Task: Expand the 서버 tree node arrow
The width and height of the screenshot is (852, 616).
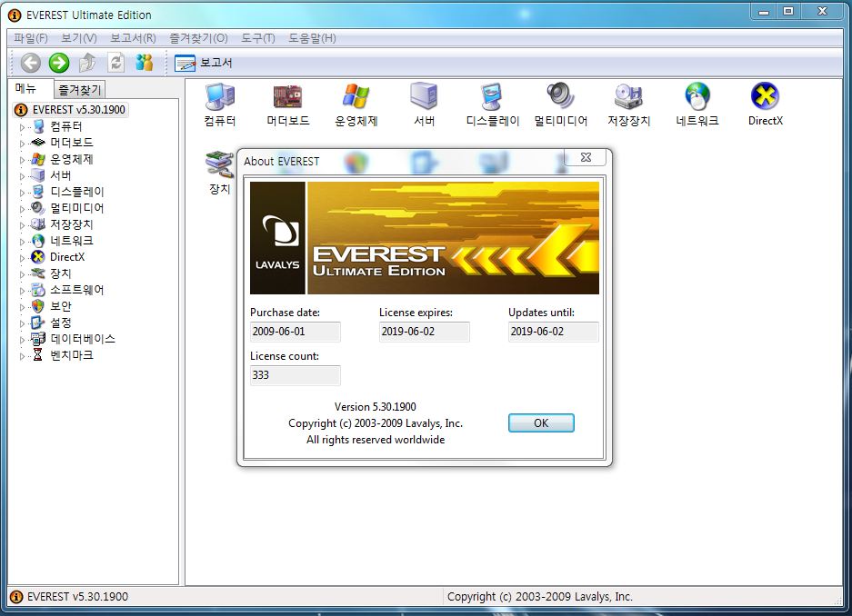Action: pyautogui.click(x=23, y=176)
